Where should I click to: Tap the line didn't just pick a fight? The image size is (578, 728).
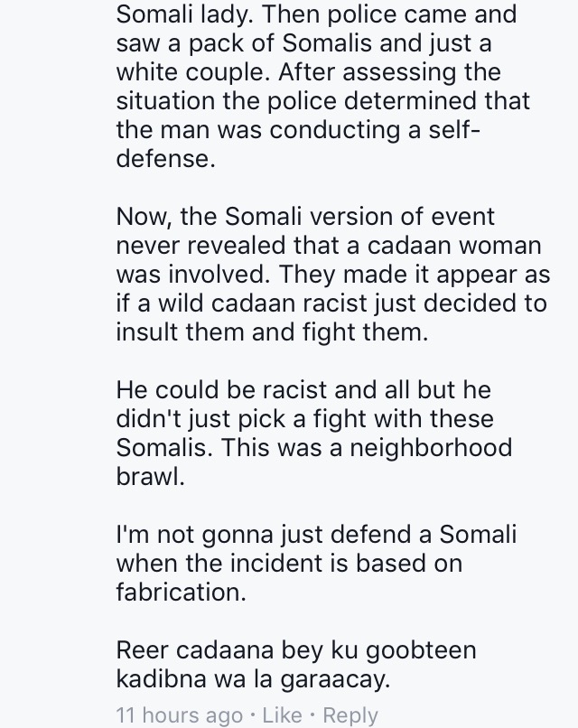click(305, 419)
